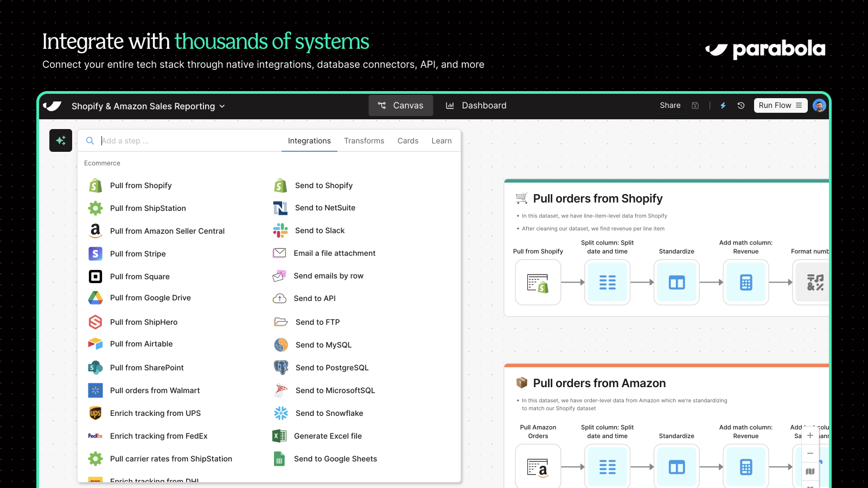Open the Learn tab
This screenshot has height=488, width=868.
(442, 140)
